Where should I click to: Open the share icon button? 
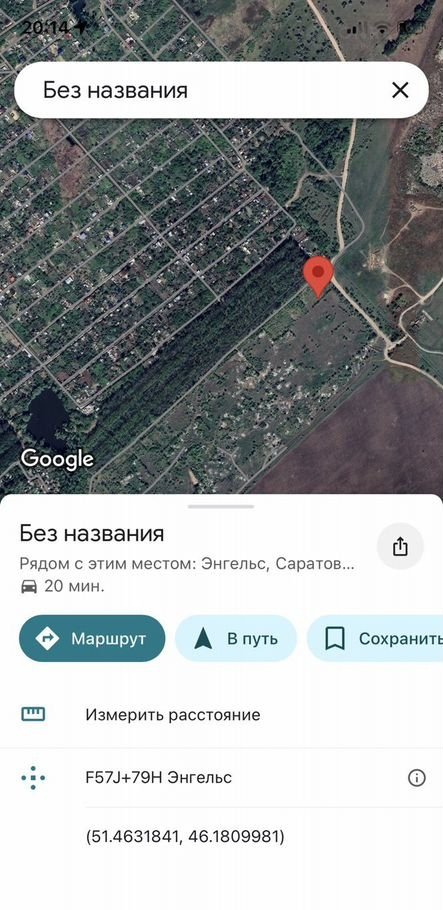point(400,546)
